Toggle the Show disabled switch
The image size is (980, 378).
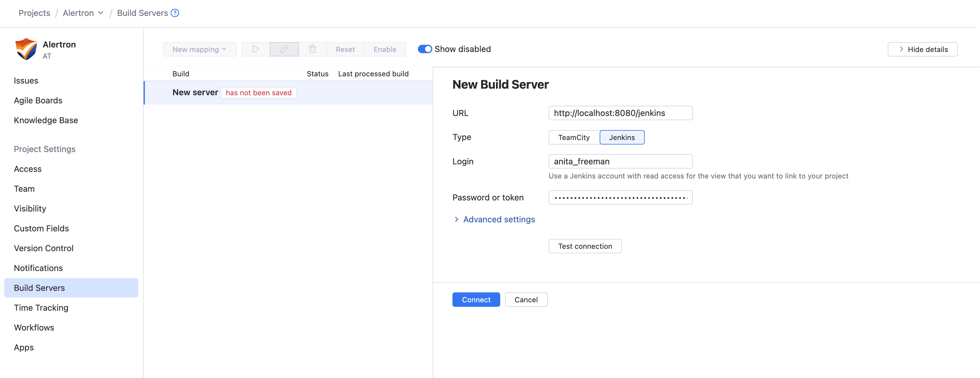tap(424, 49)
